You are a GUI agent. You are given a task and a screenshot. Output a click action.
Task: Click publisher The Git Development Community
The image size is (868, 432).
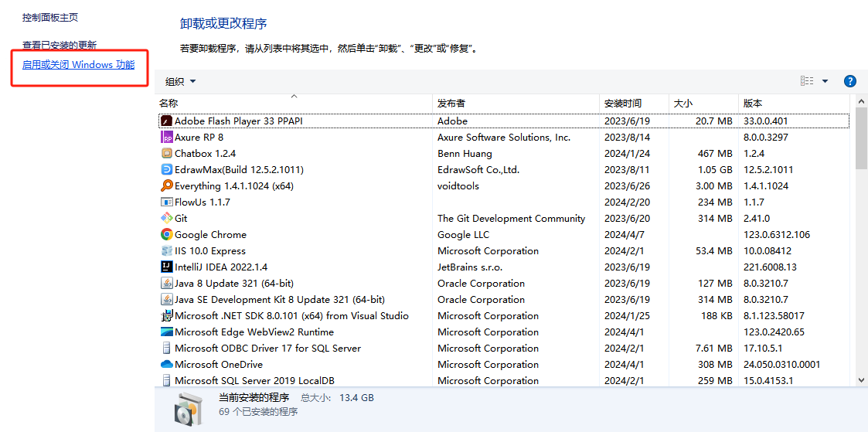tap(511, 219)
